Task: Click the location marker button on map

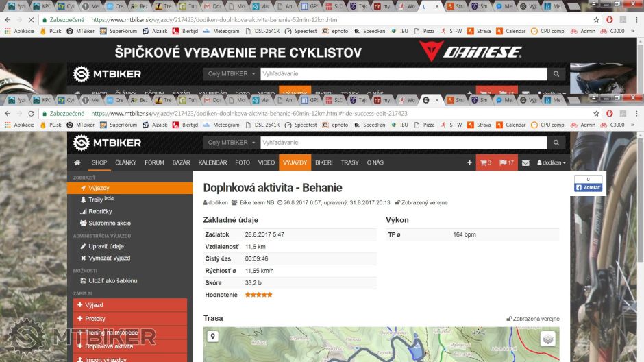Action: pyautogui.click(x=213, y=337)
